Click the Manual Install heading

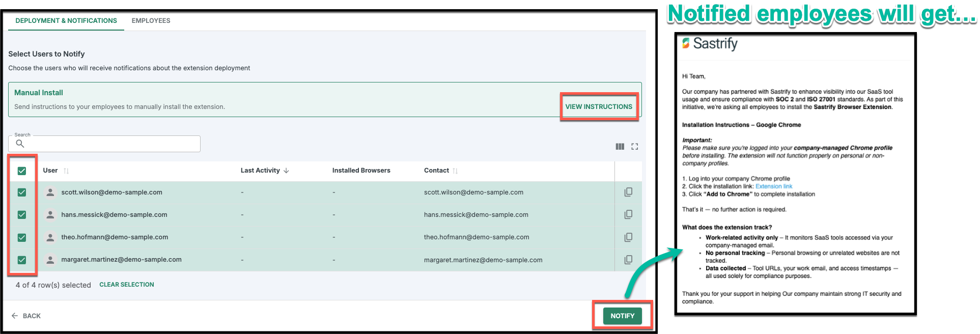coord(39,93)
